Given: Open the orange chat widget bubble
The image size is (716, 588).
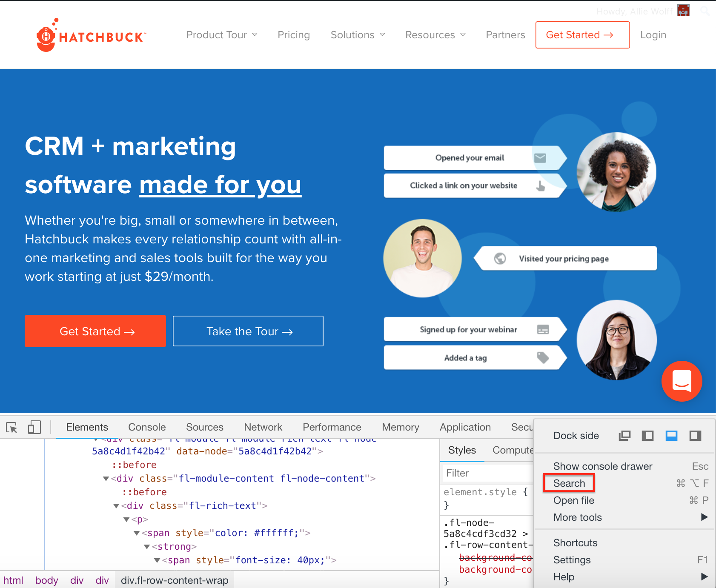Looking at the screenshot, I should coord(682,381).
